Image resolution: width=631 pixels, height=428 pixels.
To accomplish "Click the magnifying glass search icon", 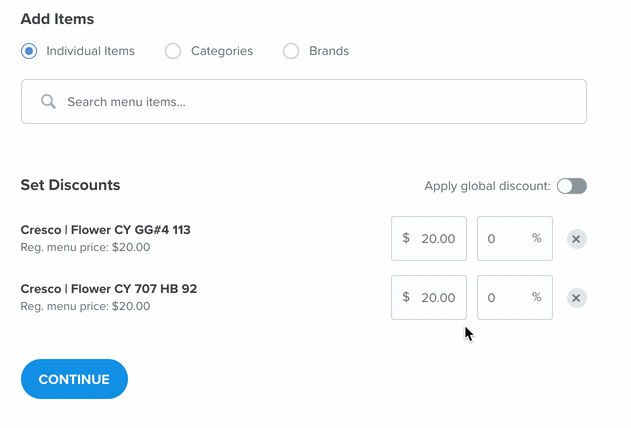I will (x=48, y=102).
